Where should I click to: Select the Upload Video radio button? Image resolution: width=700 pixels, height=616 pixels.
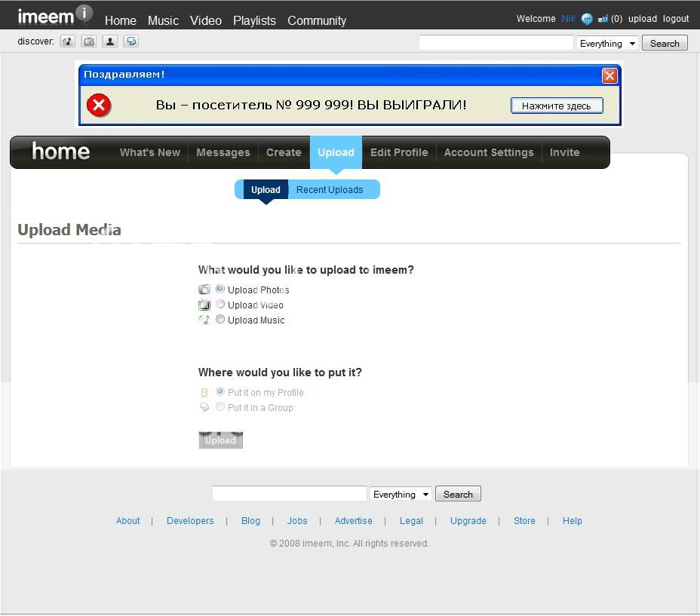[220, 305]
